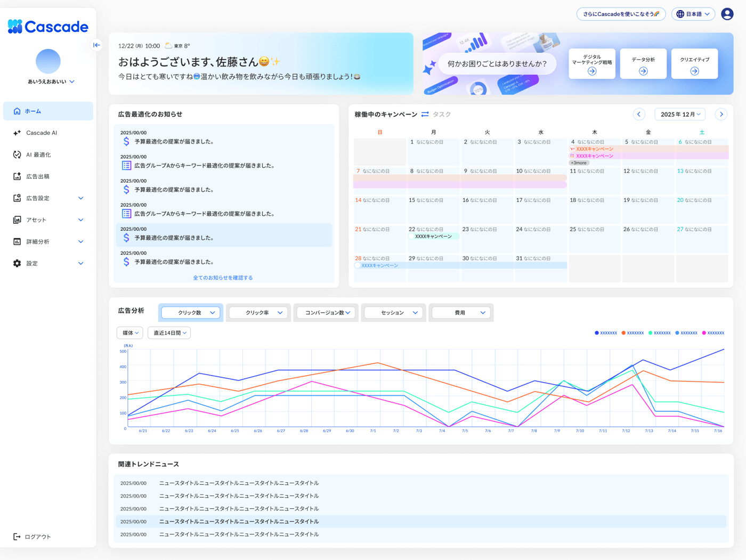This screenshot has height=560, width=746.
Task: Open the first news headline row
Action: click(421, 483)
